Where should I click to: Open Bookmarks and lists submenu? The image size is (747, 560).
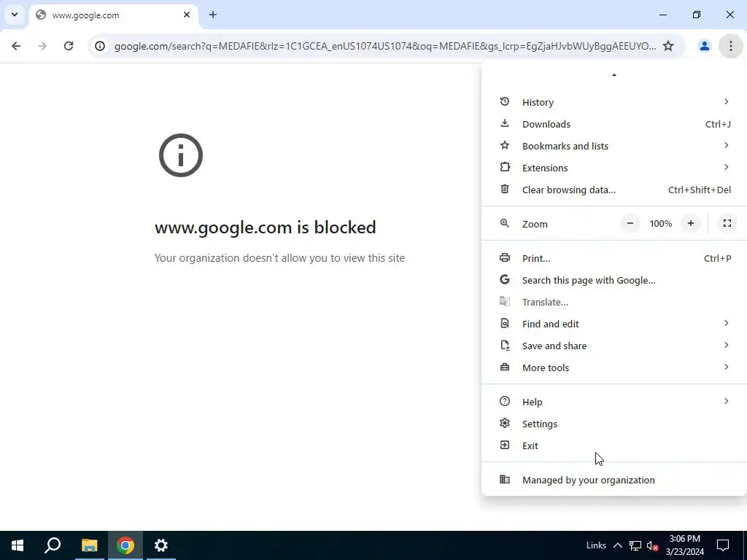click(x=614, y=146)
